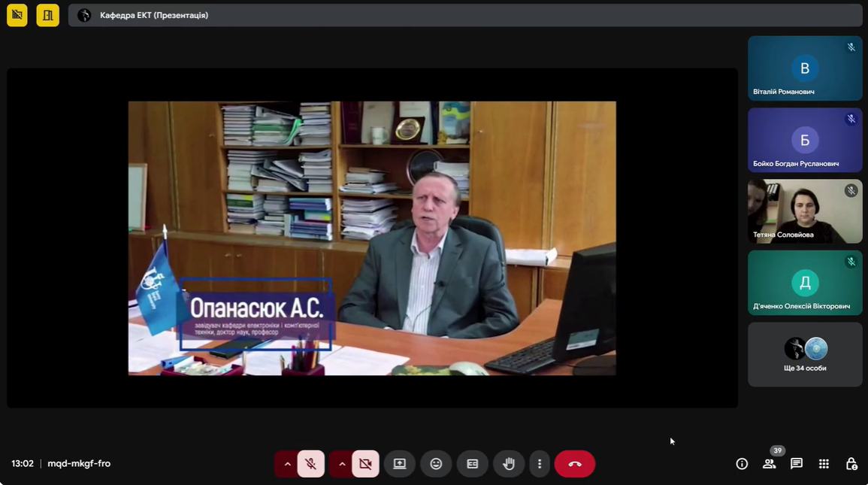Select the Кафедра ЕКТ (Презентація) presentation bar
Viewport: 868px width, 485px height.
pyautogui.click(x=464, y=15)
